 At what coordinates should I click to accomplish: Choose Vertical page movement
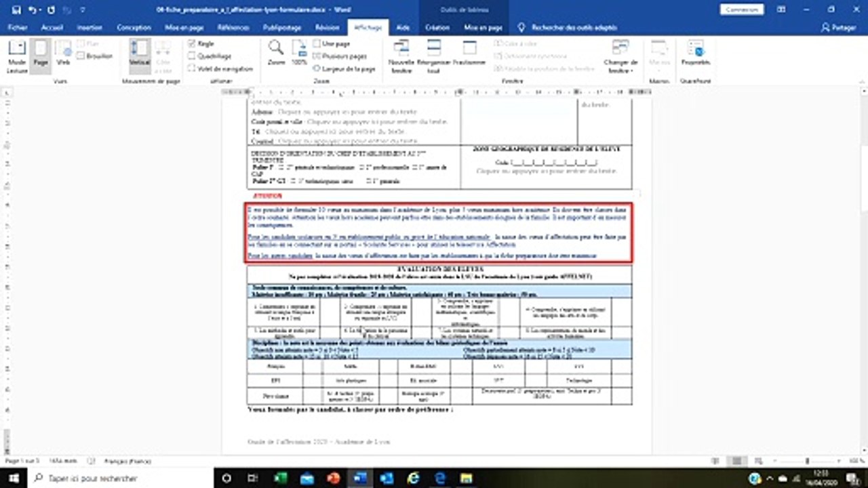coord(139,56)
